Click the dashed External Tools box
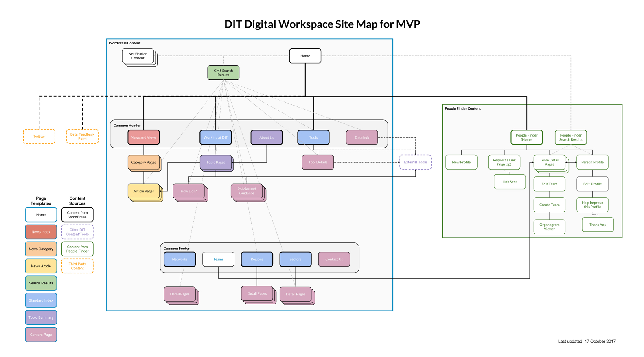This screenshot has height=357, width=644. tap(415, 162)
